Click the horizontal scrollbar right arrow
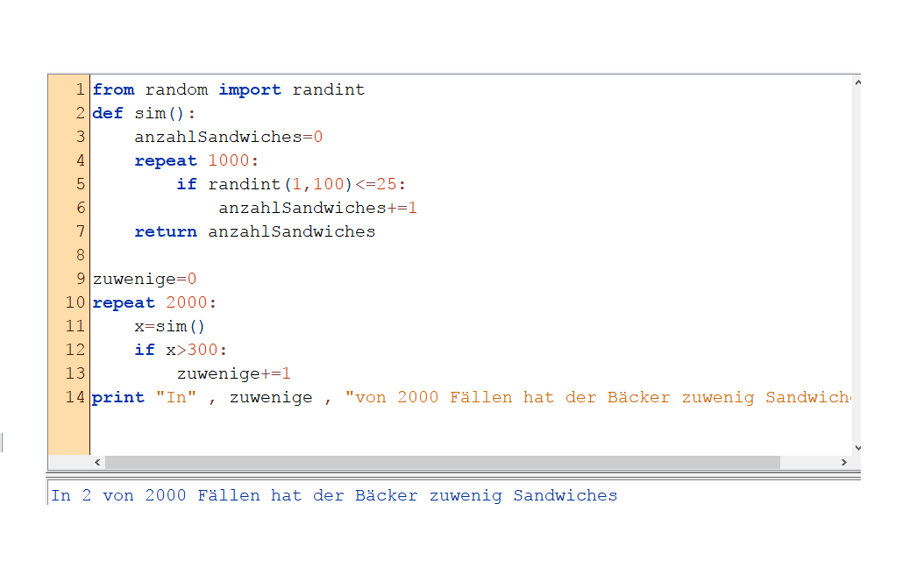Screen dimensions: 924x575 843,462
